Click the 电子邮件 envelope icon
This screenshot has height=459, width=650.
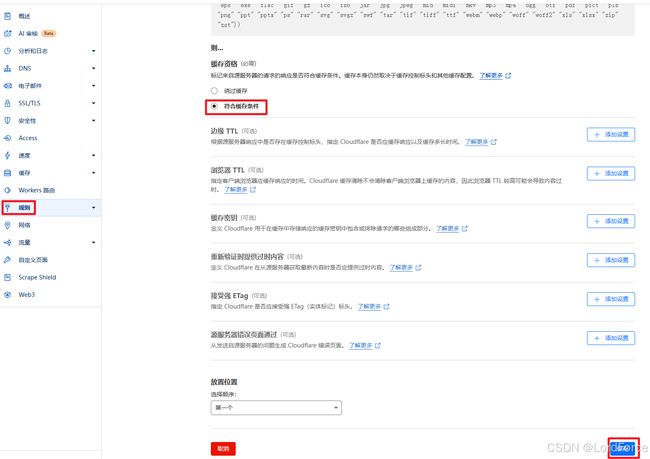coord(7,86)
